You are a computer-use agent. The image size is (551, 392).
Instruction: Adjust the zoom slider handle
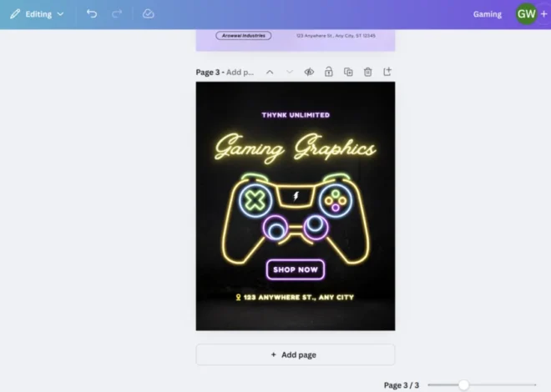click(x=463, y=385)
